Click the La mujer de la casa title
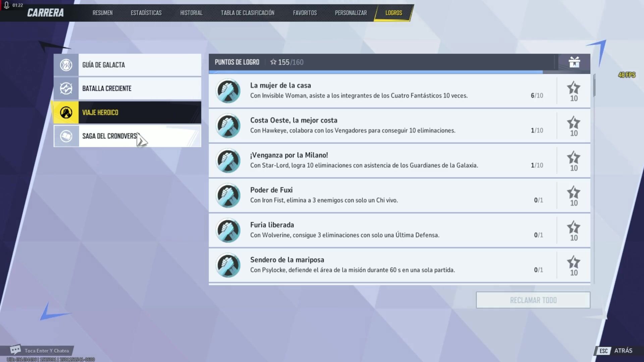Screen dimensions: 644x362 [280, 85]
